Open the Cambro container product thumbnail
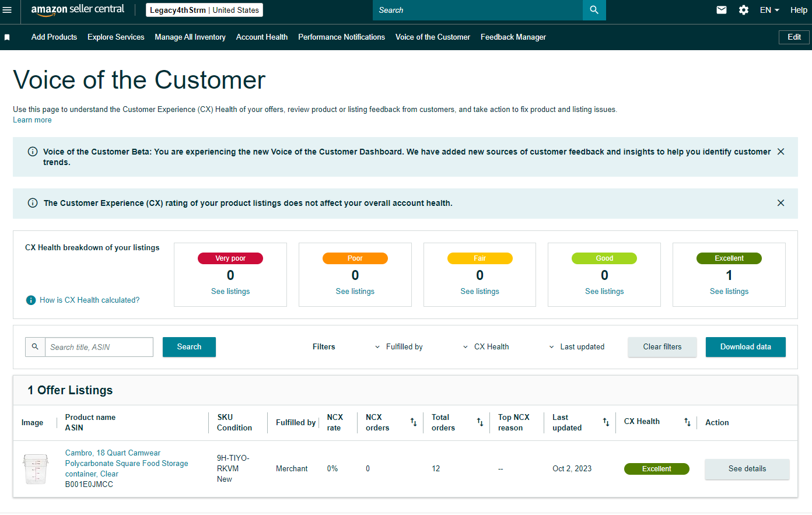 [x=36, y=469]
